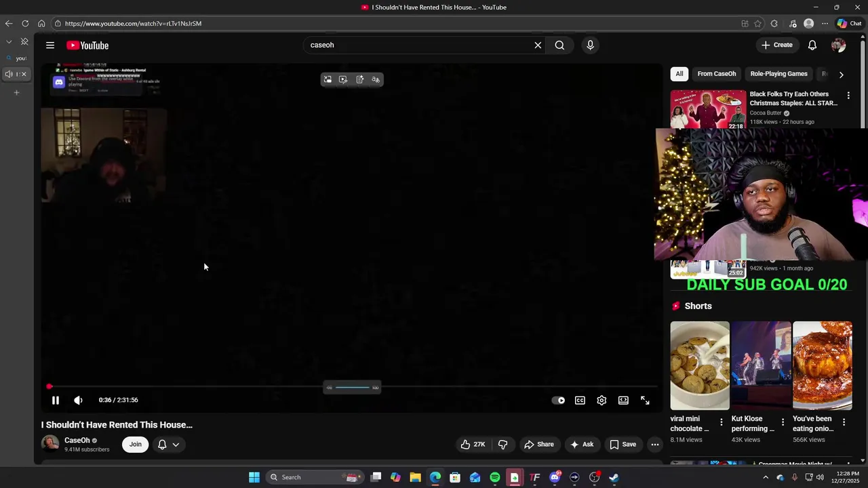Open options for viral mini chocolate short

coord(722,422)
